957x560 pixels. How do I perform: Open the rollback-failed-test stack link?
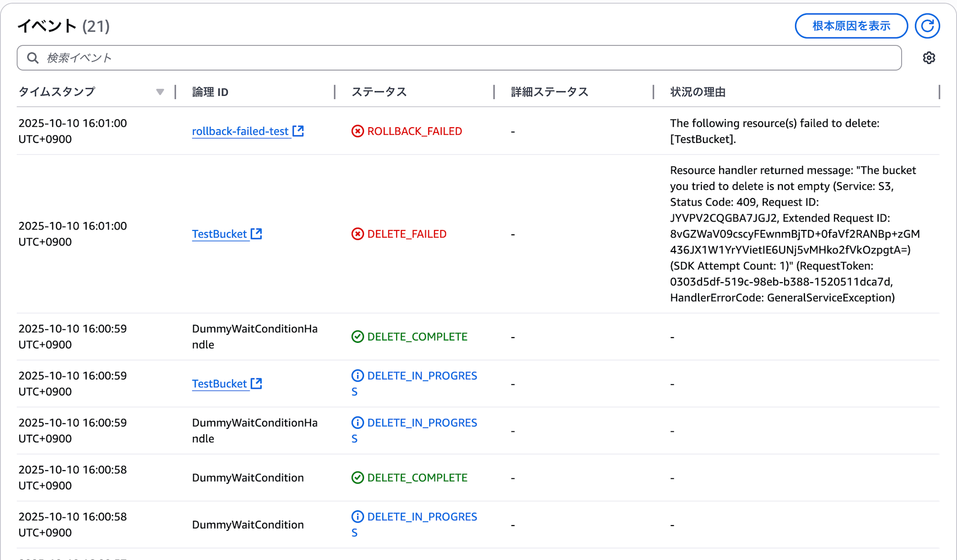[x=240, y=131]
